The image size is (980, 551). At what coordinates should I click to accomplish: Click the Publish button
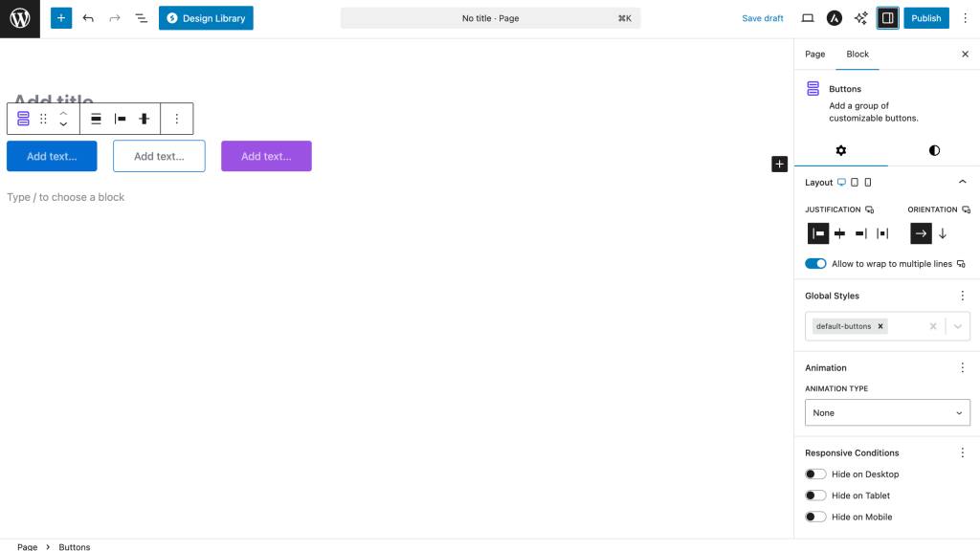(925, 18)
